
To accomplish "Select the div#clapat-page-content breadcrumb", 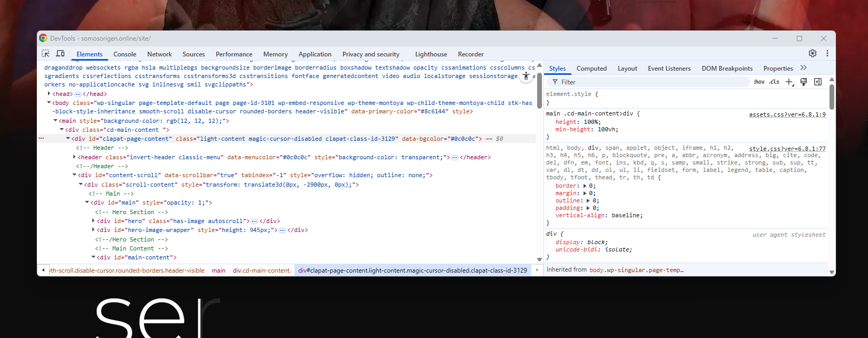I will point(413,271).
